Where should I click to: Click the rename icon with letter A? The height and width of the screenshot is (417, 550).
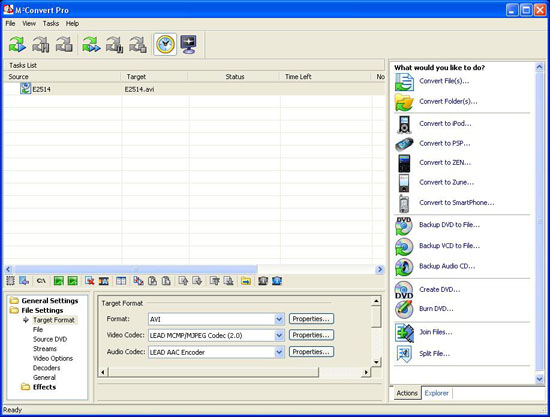(x=103, y=281)
